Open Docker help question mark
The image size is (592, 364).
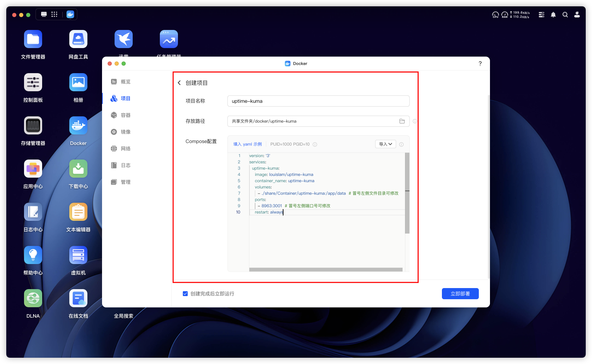[x=480, y=63]
